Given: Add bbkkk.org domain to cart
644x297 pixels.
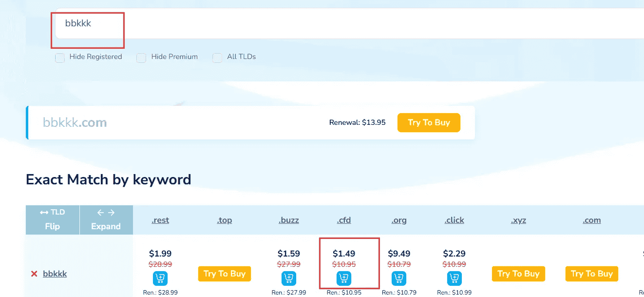Looking at the screenshot, I should click(399, 278).
